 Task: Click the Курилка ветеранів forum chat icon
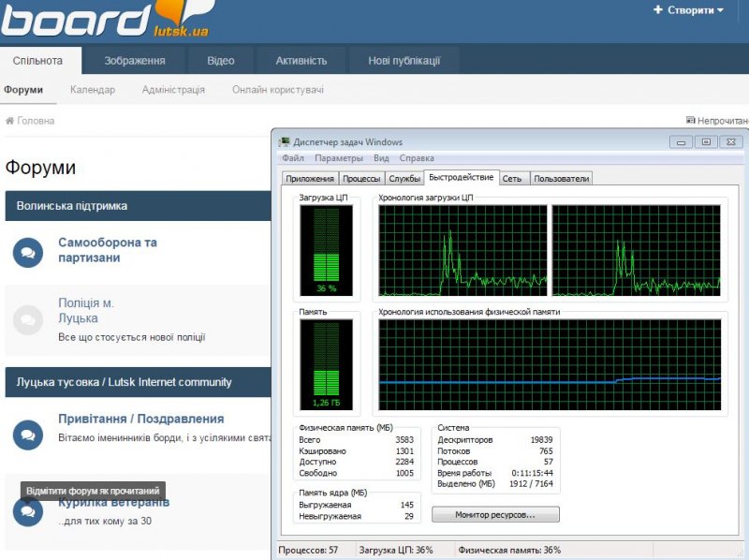[x=28, y=511]
